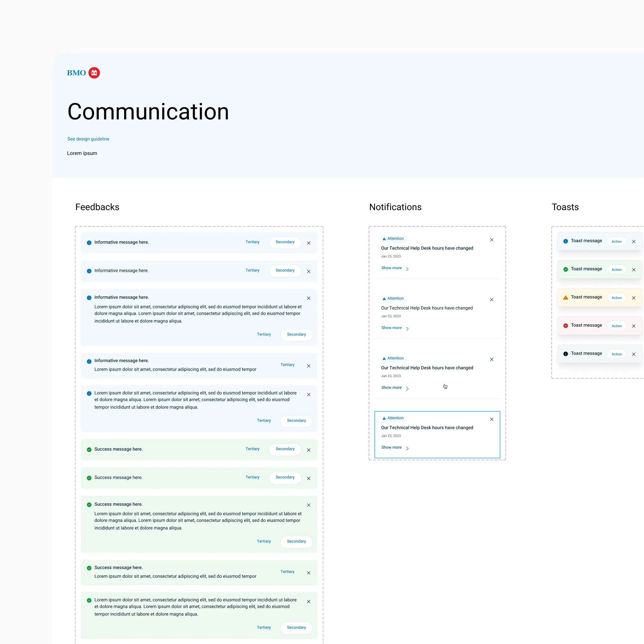Click Tertiary in the short two-line informative banner
The image size is (644, 644).
(x=287, y=365)
